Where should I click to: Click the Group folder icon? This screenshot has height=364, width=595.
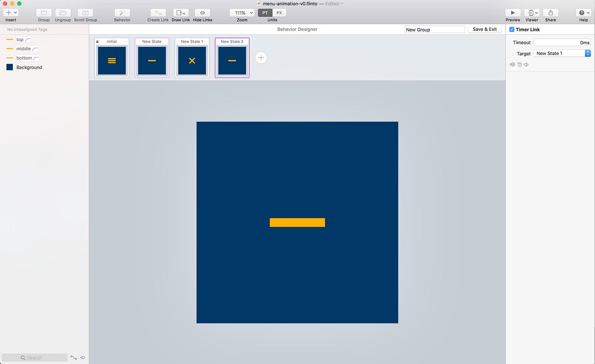pos(44,13)
